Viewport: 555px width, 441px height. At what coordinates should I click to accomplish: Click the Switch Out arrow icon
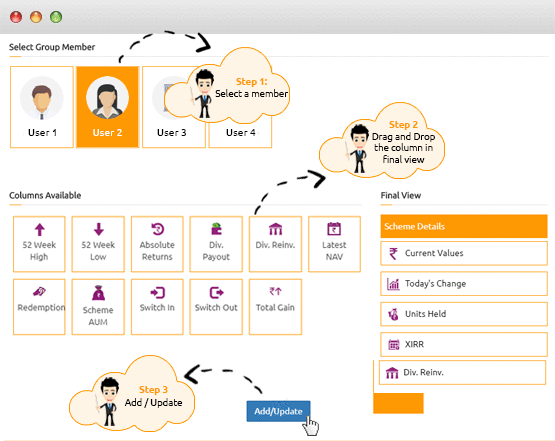click(x=216, y=293)
